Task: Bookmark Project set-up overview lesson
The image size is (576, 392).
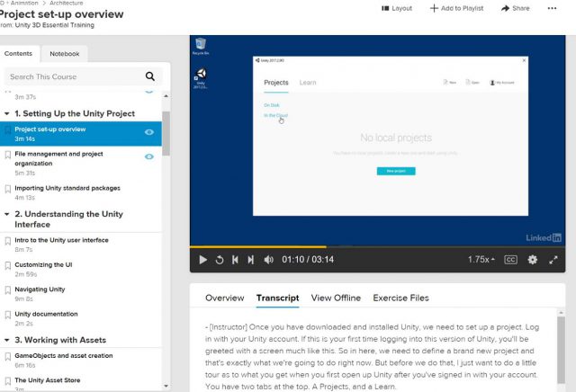Action: click(x=7, y=130)
